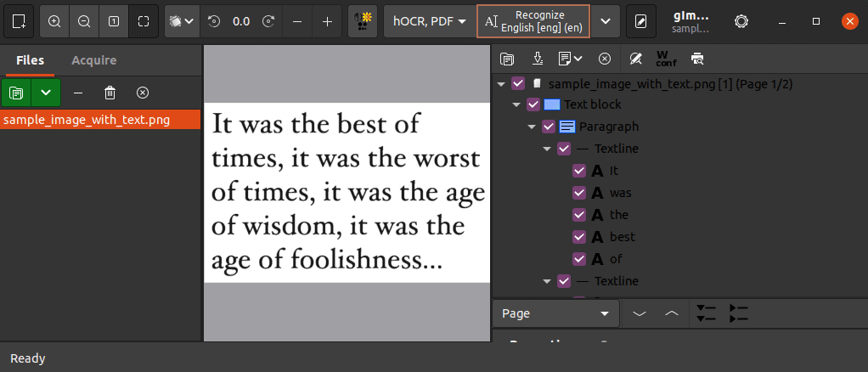Collapse the first Textline node
Screen dimensions: 868x372
pos(547,149)
